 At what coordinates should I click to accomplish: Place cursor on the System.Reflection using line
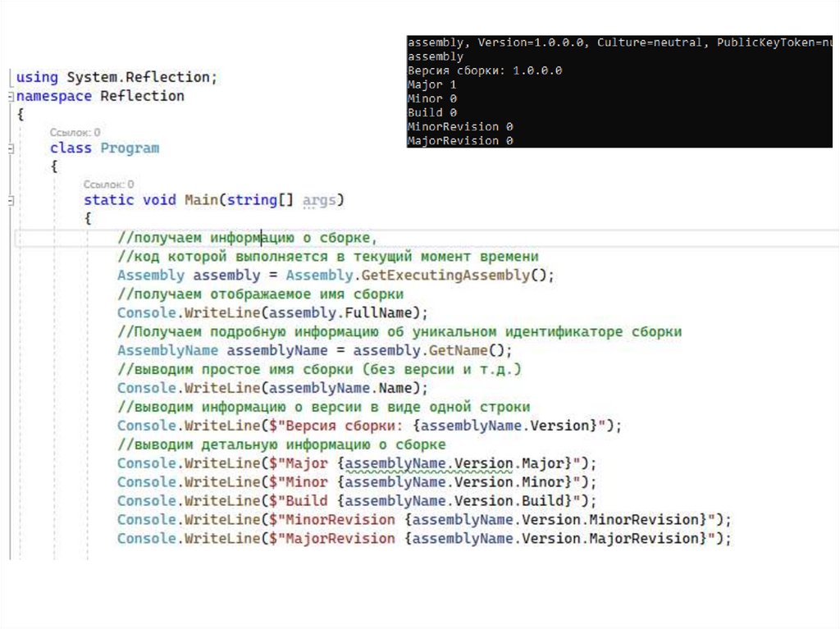tap(116, 77)
